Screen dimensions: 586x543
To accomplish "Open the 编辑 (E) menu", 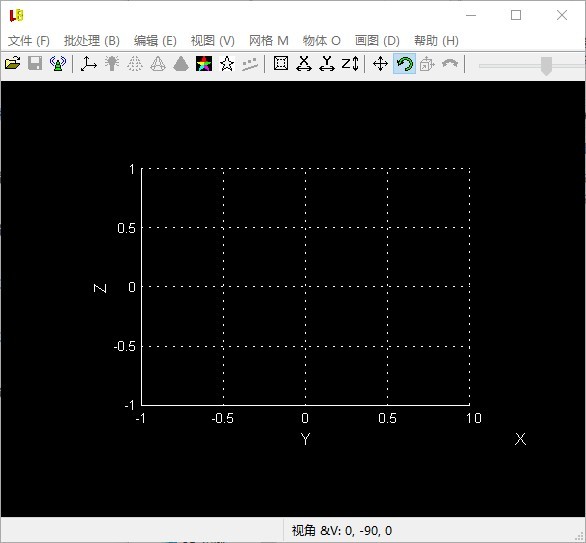I will point(155,40).
